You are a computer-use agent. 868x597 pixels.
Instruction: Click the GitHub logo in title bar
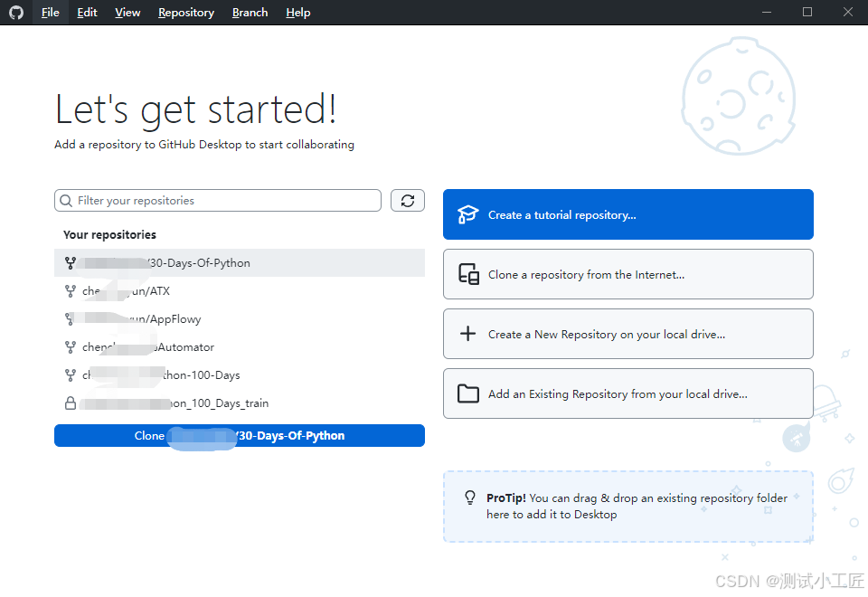pos(16,12)
